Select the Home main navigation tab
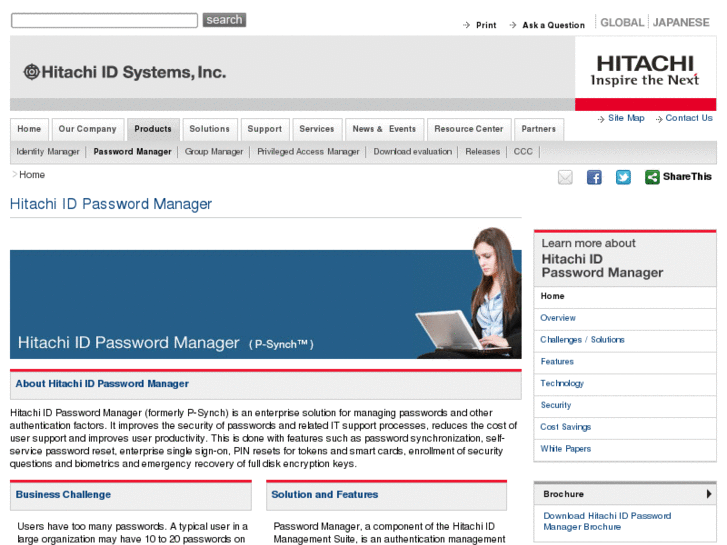Image resolution: width=727 pixels, height=545 pixels. pos(29,129)
